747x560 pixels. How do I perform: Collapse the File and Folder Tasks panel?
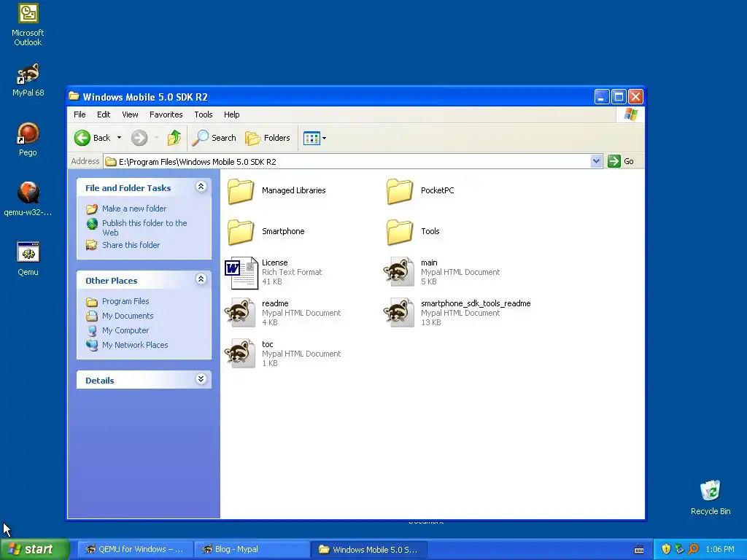click(x=201, y=187)
